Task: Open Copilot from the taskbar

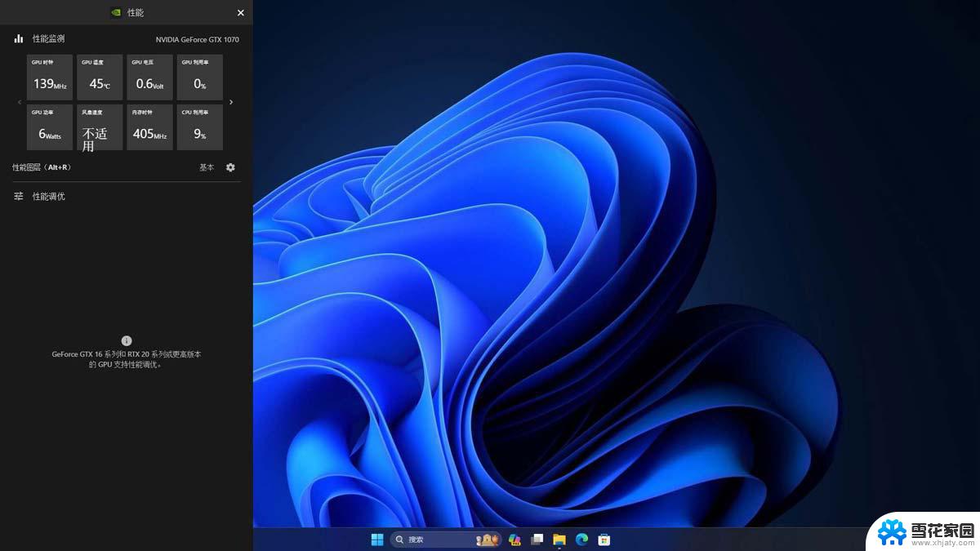Action: 514,540
